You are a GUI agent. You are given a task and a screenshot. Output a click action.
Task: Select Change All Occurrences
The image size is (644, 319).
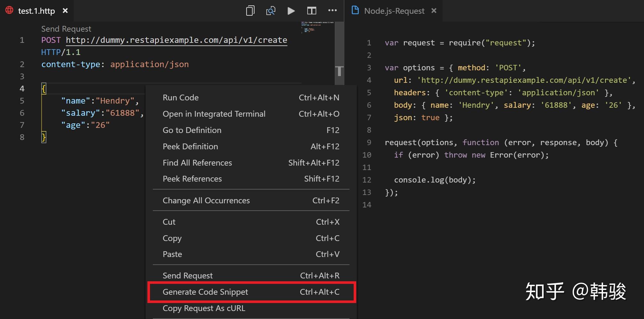[x=206, y=200]
